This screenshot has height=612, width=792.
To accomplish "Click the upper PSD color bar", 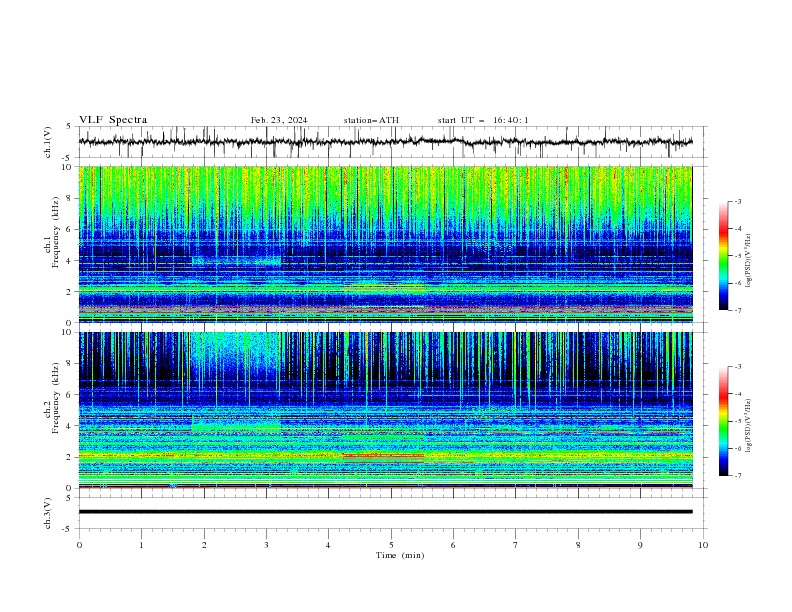I will click(724, 256).
